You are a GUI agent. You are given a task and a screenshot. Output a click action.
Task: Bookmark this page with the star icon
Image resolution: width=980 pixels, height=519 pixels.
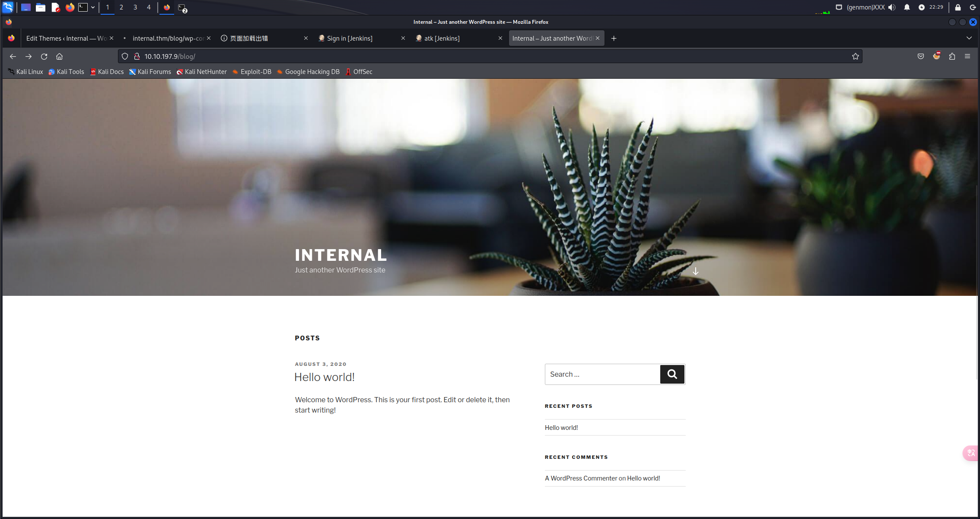tap(855, 57)
